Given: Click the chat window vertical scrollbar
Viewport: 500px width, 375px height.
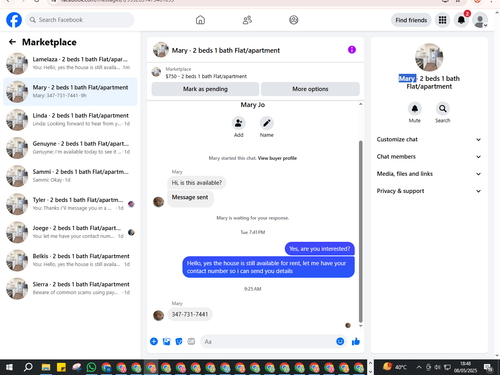Looking at the screenshot, I should click(x=360, y=231).
